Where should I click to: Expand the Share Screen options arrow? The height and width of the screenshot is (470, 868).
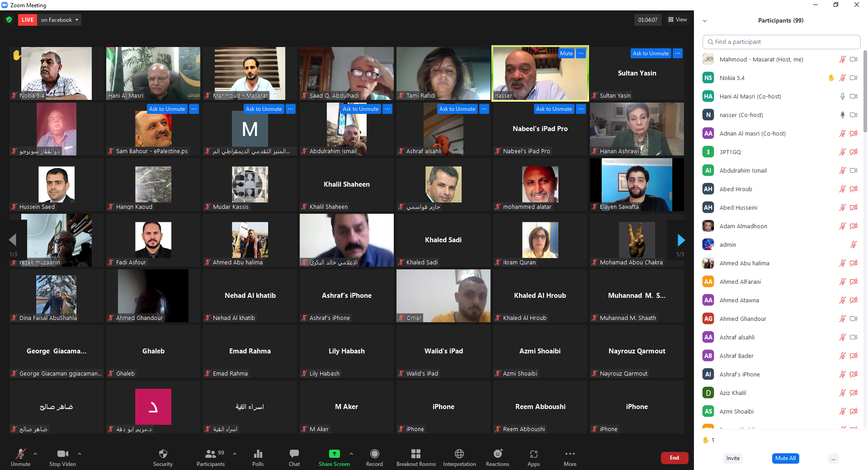point(351,454)
